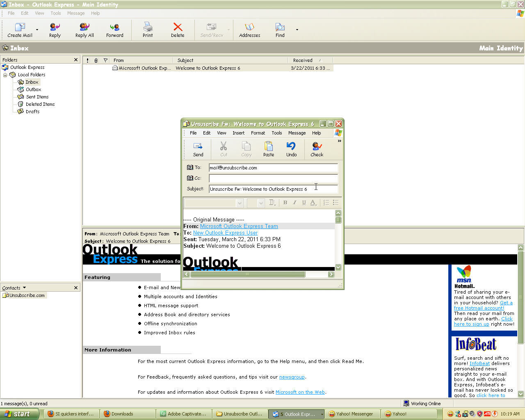
Task: Click the Paragraph Style icon
Action: pyautogui.click(x=272, y=203)
